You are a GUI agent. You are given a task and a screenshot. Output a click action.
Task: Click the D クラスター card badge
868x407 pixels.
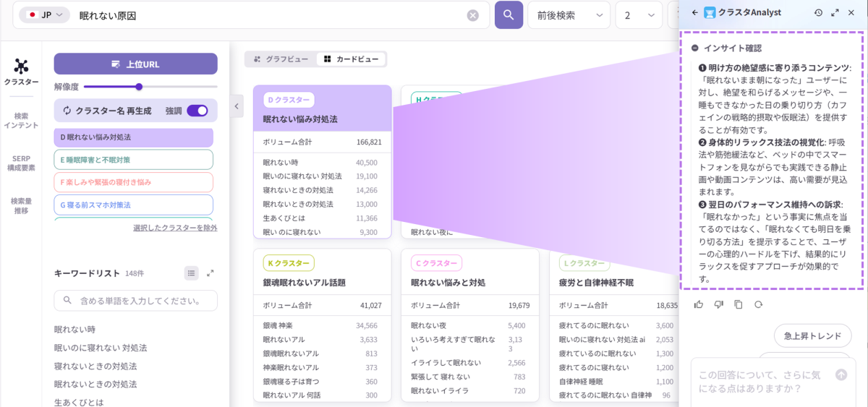point(289,100)
